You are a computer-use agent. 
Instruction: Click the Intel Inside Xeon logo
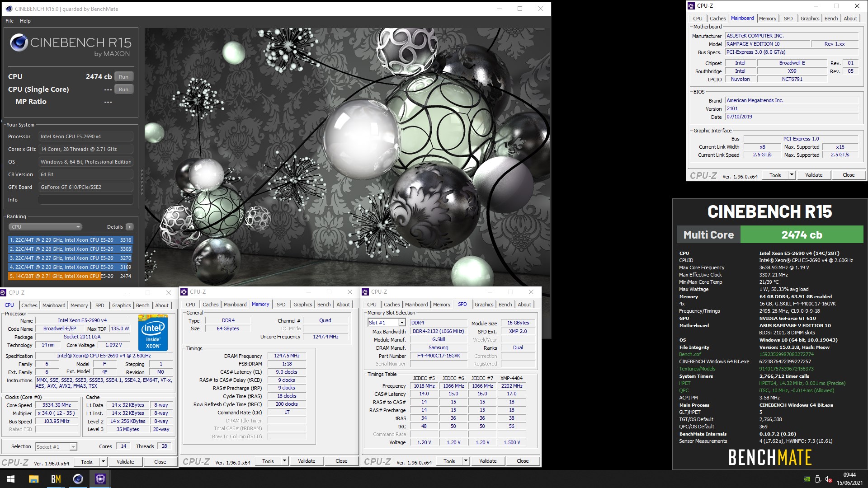pos(153,333)
